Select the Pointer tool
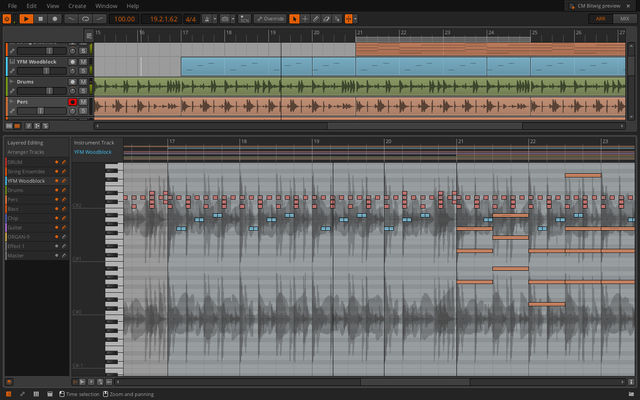The image size is (640, 400). coord(294,19)
